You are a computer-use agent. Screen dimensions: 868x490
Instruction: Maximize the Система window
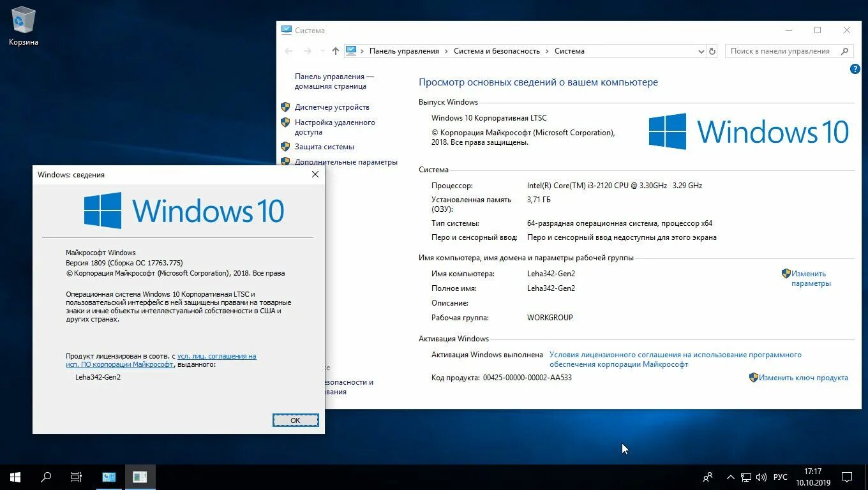point(818,30)
